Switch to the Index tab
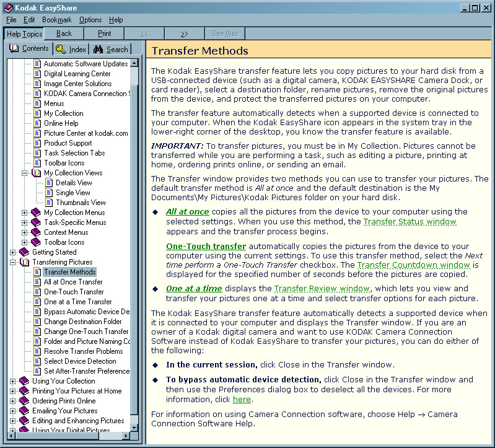Viewport: 495px width, 448px height. [71, 50]
